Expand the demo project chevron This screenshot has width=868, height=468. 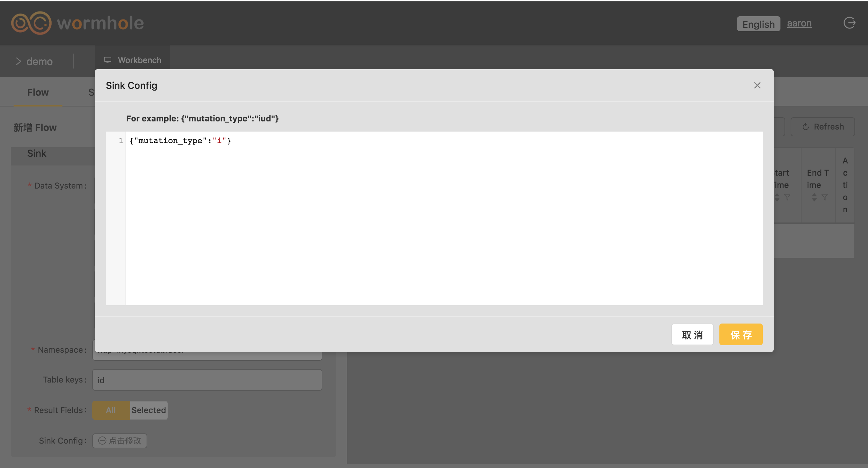(18, 61)
